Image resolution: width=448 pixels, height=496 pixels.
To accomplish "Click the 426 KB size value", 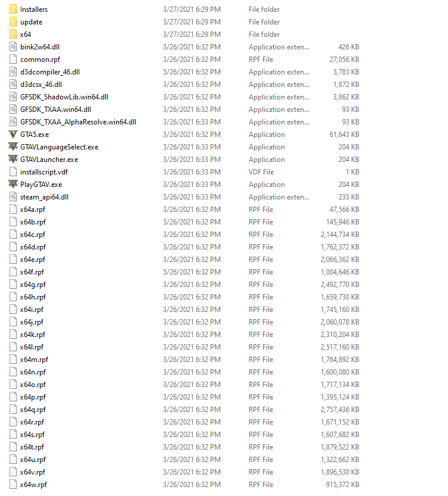I will point(349,47).
